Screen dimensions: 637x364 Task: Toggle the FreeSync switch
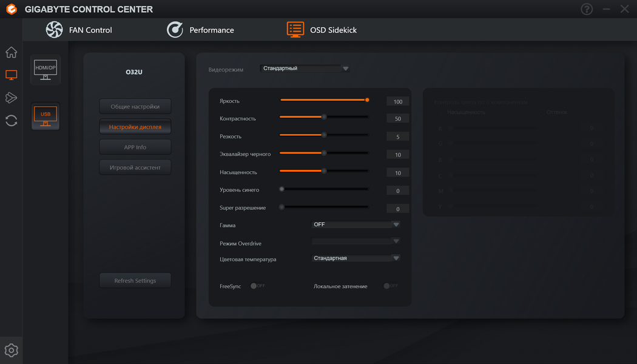click(x=258, y=286)
